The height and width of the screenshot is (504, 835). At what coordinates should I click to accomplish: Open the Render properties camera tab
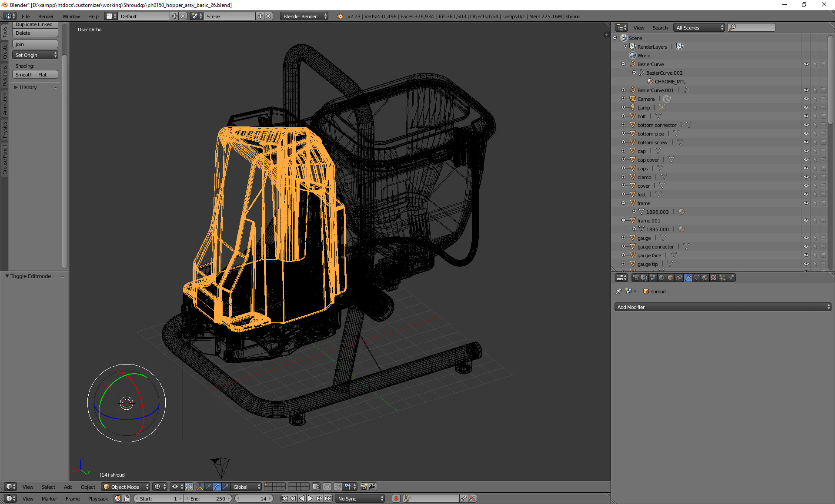pyautogui.click(x=635, y=278)
